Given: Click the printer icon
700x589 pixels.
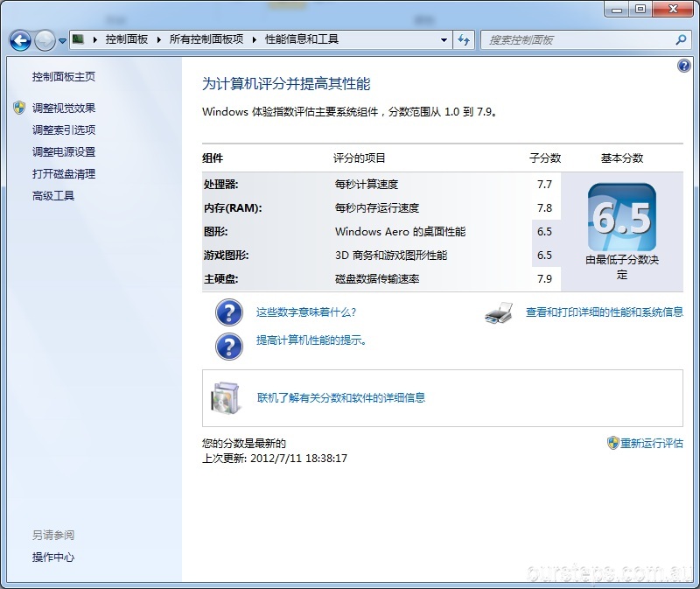Looking at the screenshot, I should [499, 312].
